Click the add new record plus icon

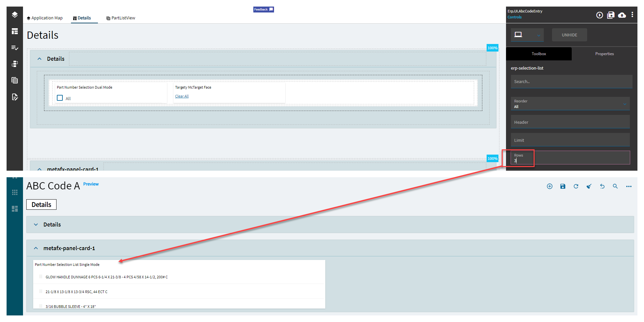[550, 186]
